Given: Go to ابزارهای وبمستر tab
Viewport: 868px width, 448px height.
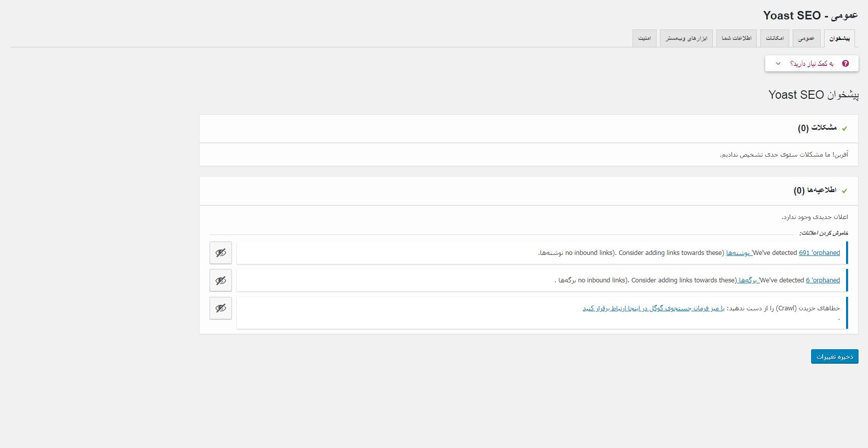Looking at the screenshot, I should pos(686,38).
